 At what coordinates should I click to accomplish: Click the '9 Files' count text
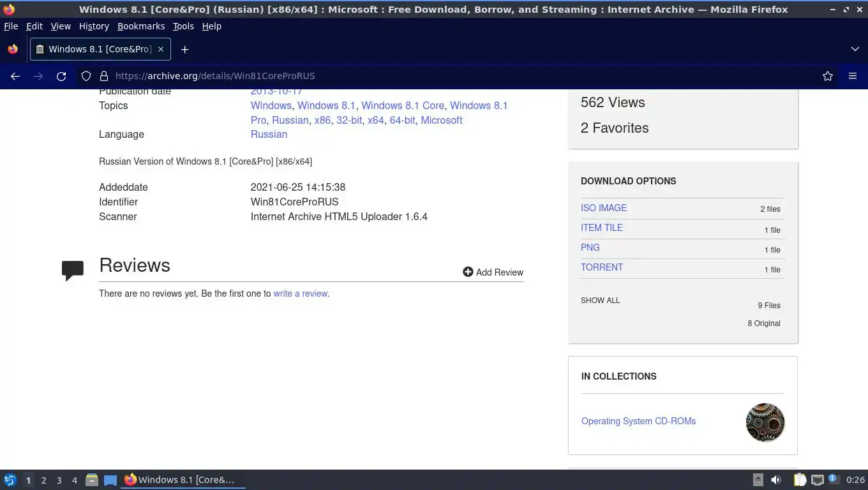(x=769, y=306)
